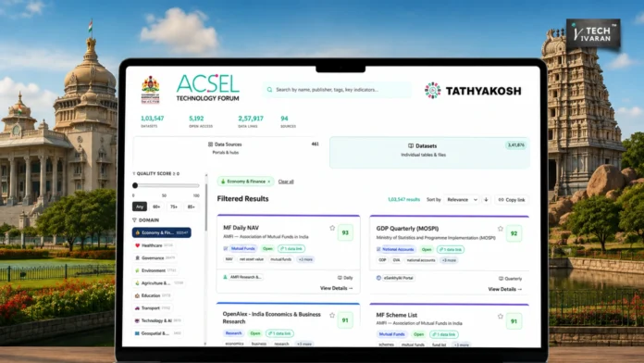Click the search magnifier icon
Viewport: 644px width, 363px height.
click(x=269, y=90)
